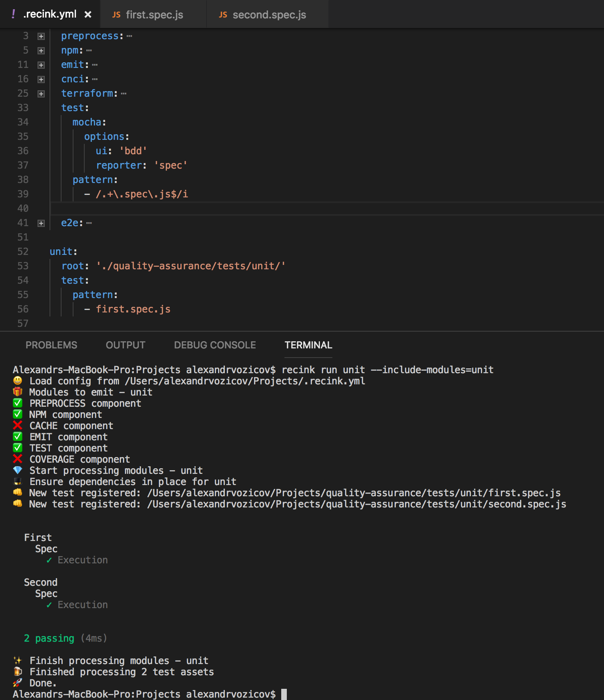Click the JS icon on first.spec.js tab

tap(116, 15)
